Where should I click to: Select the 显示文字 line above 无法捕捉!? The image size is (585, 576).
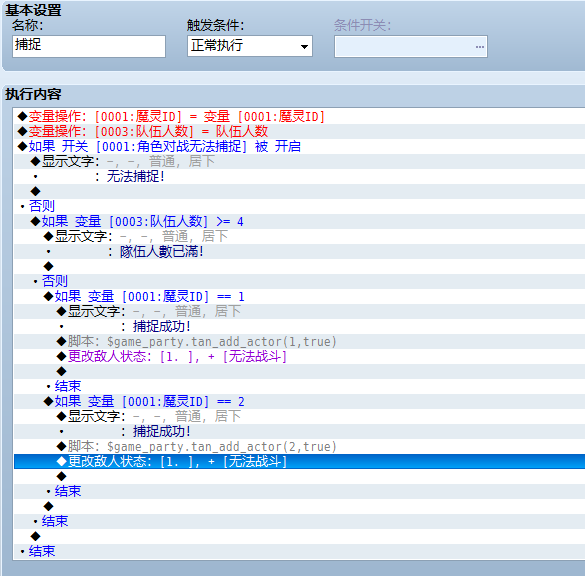tap(299, 162)
